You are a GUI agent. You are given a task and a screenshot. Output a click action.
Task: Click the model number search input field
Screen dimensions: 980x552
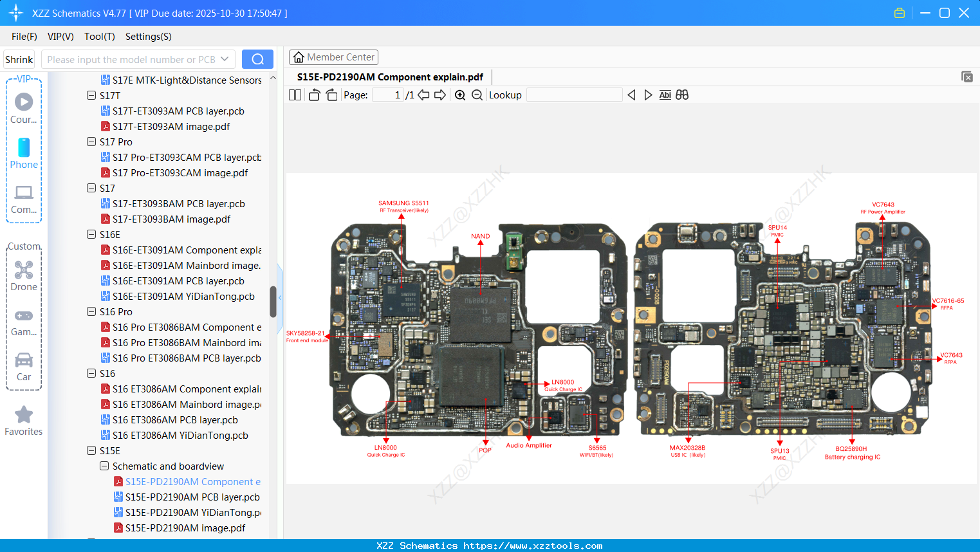coord(129,59)
